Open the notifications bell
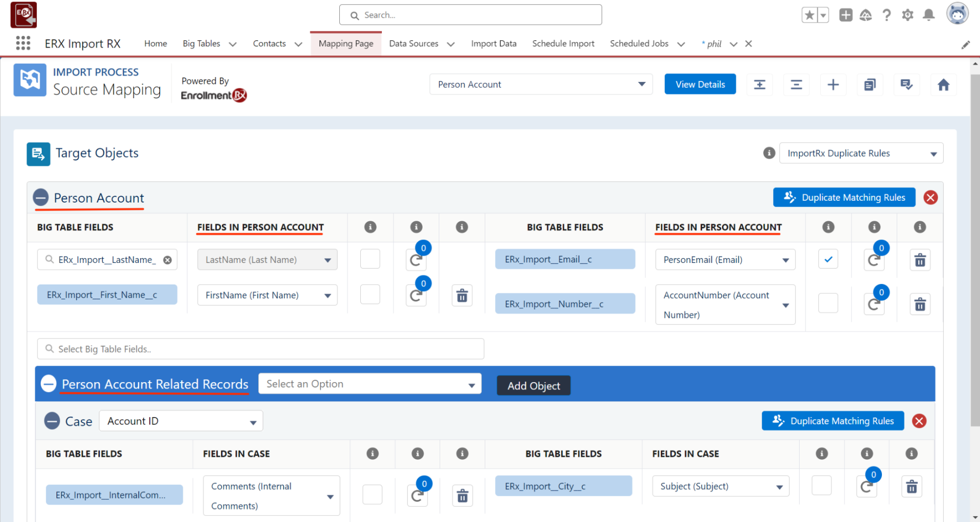 coord(928,15)
